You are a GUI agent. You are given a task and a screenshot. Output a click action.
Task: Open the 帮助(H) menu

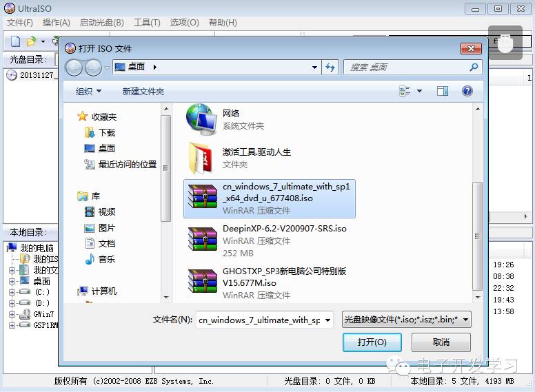pyautogui.click(x=223, y=23)
